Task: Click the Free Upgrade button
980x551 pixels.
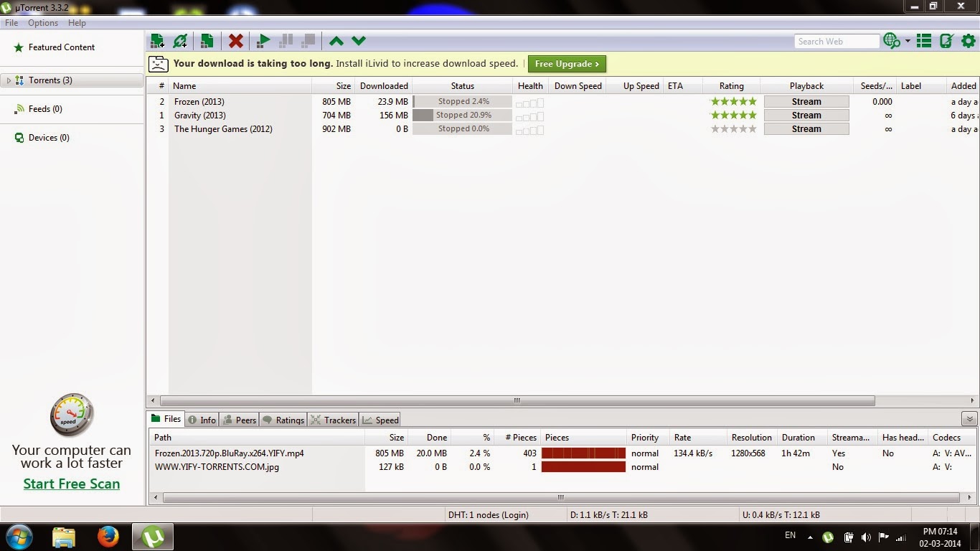Action: coord(567,64)
